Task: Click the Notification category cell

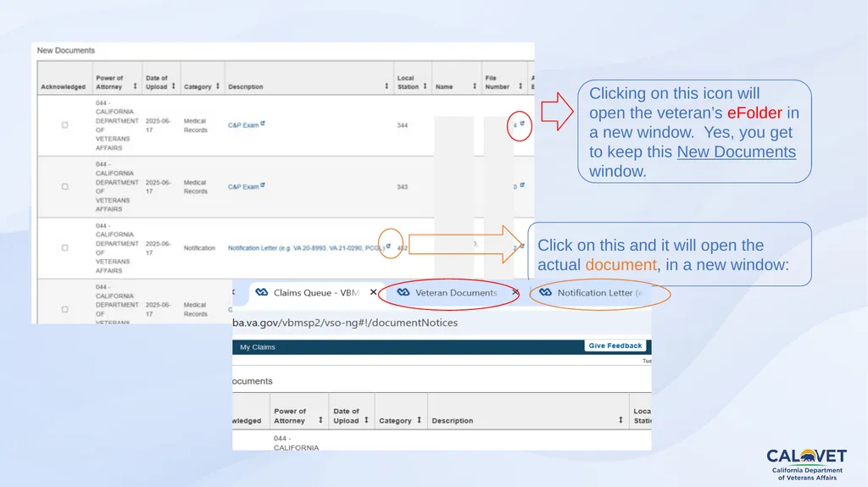Action: click(x=199, y=248)
